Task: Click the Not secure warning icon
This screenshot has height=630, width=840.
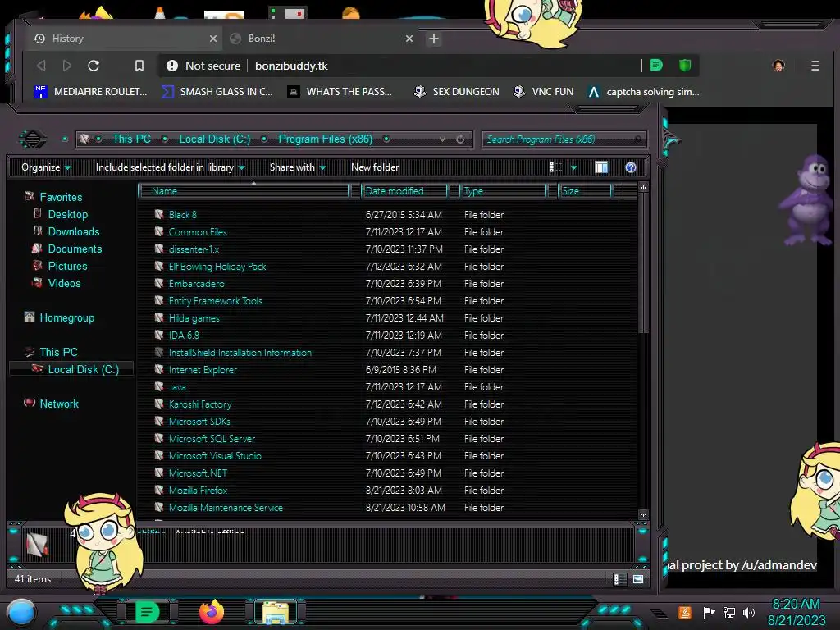Action: coord(172,66)
